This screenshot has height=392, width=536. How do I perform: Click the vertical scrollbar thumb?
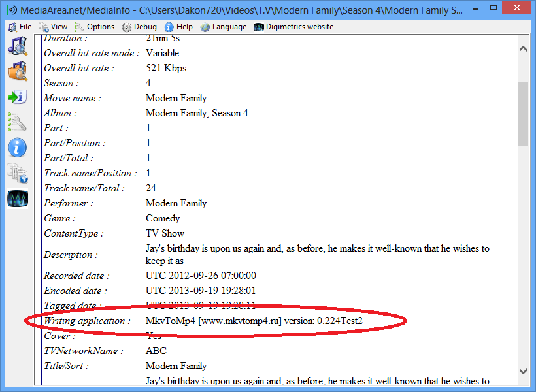[523, 114]
